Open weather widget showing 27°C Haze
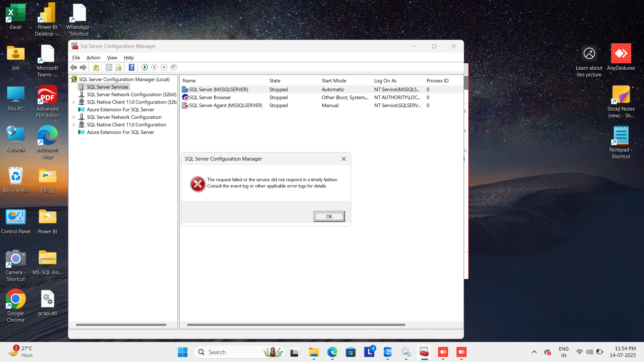The width and height of the screenshot is (644, 362). coord(21,352)
